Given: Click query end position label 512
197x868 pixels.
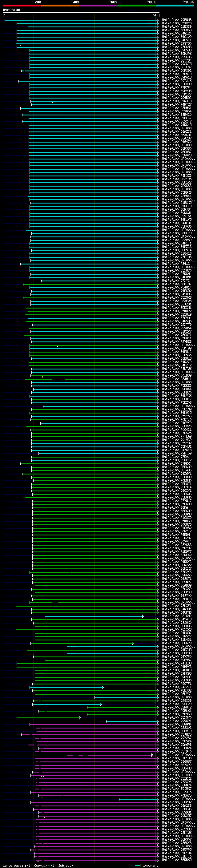Looking at the screenshot, I should point(155,15).
